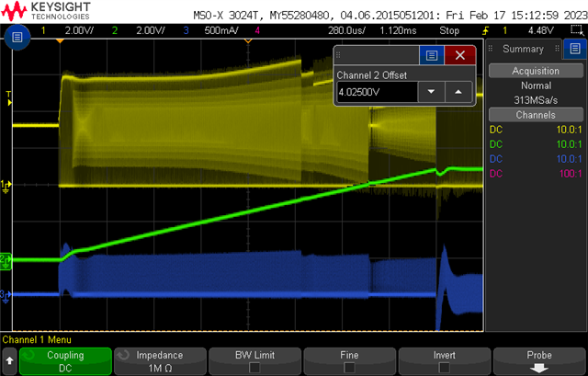
Task: Open the main menu blue circle icon
Action: tap(17, 37)
